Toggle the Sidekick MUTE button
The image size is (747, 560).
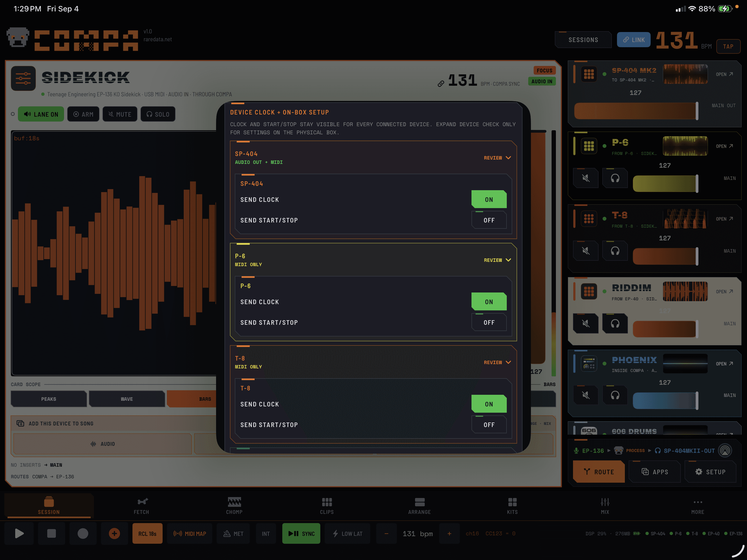point(120,114)
